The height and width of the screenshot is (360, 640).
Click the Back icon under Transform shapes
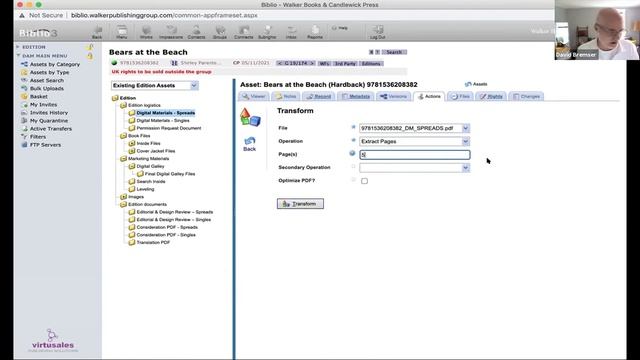coord(249,144)
